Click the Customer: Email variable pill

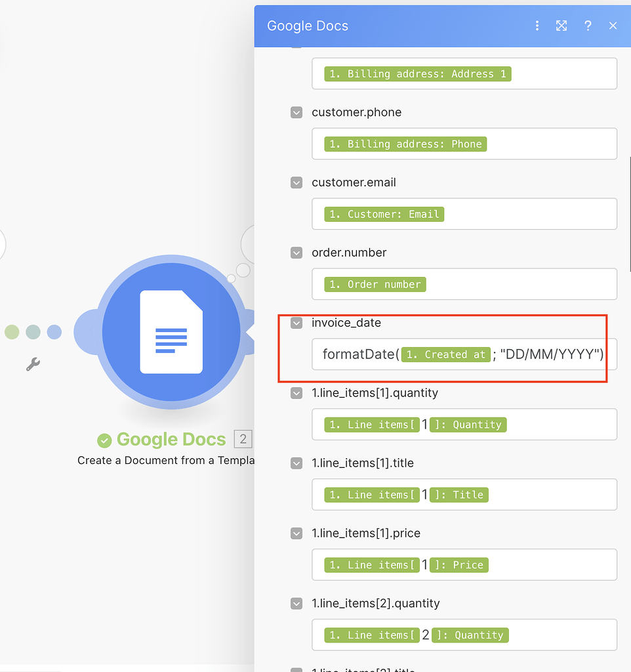pos(384,213)
